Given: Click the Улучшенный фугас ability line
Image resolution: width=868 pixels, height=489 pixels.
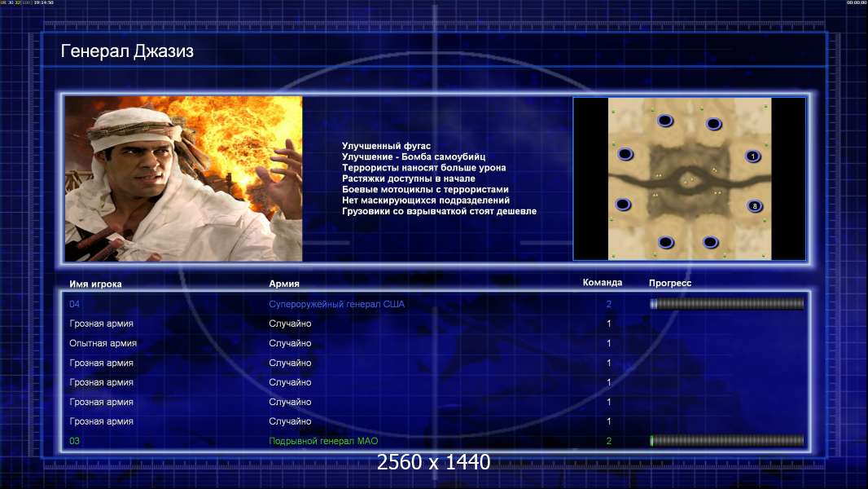Looking at the screenshot, I should tap(386, 146).
